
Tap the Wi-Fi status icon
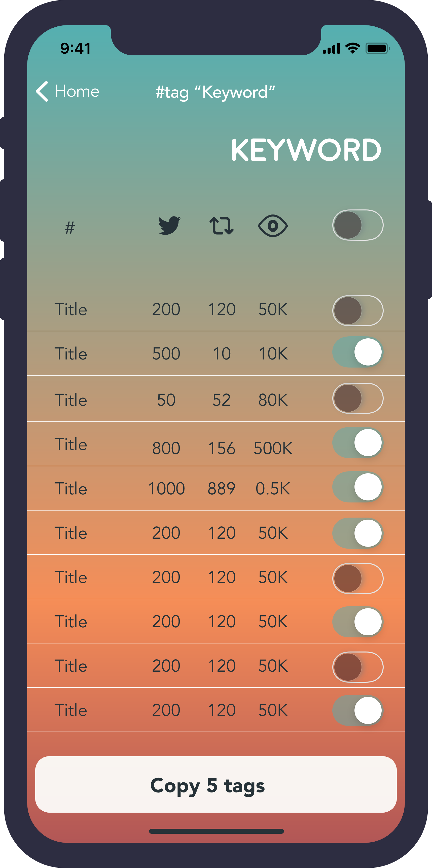353,48
